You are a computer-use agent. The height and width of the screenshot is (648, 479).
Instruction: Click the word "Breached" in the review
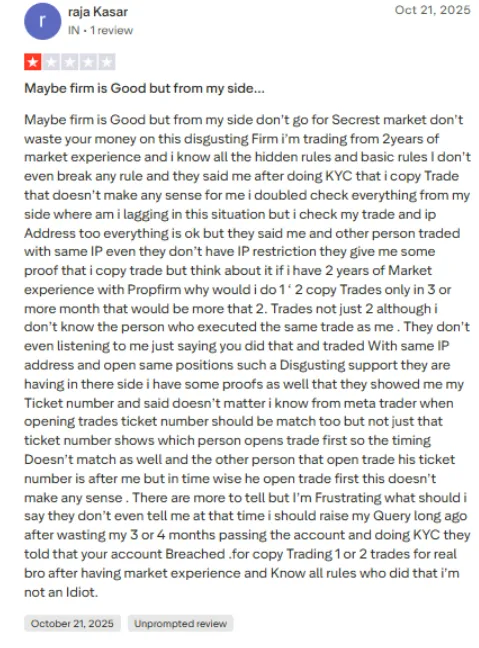[195, 554]
